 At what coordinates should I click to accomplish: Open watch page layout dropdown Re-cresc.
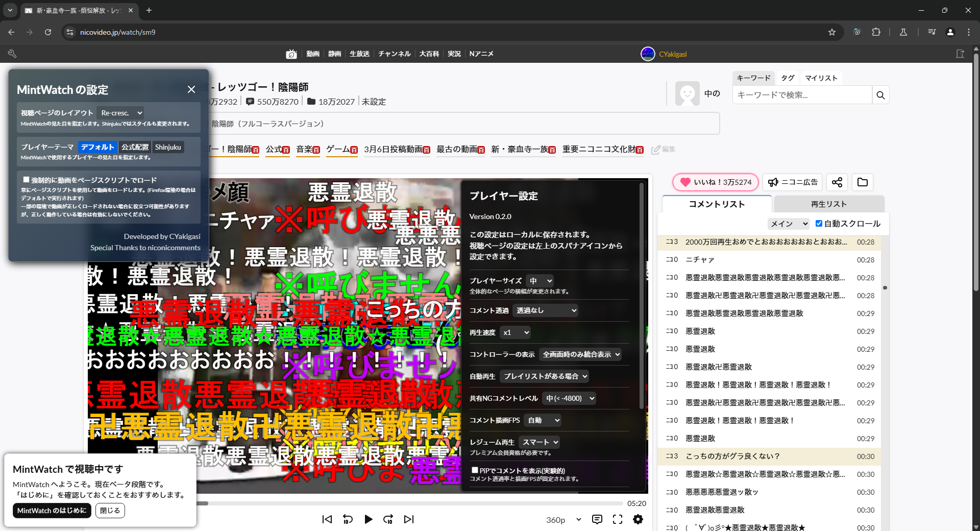coord(121,113)
